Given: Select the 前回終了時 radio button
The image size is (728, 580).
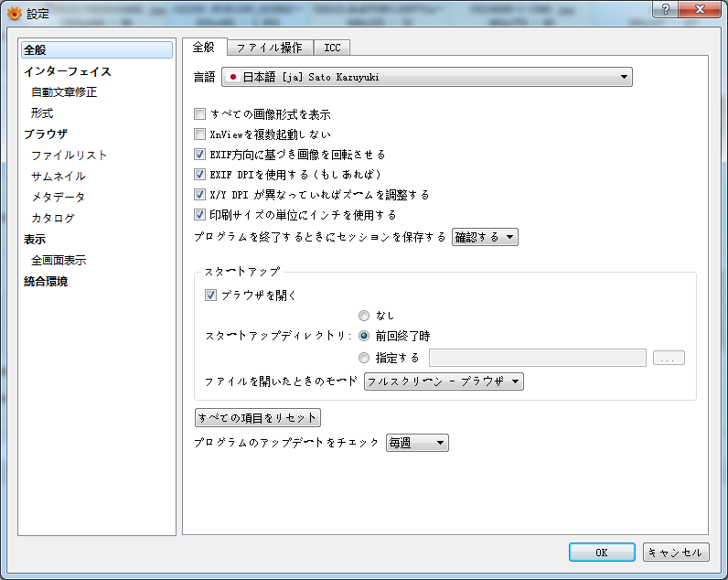Looking at the screenshot, I should [x=364, y=337].
